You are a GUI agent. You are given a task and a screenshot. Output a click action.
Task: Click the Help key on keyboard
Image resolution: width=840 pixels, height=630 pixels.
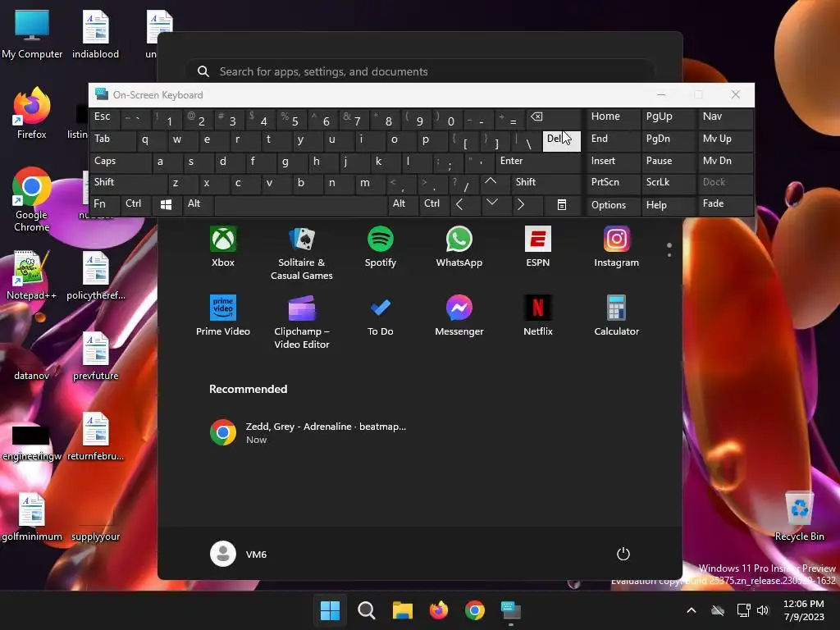(668, 204)
